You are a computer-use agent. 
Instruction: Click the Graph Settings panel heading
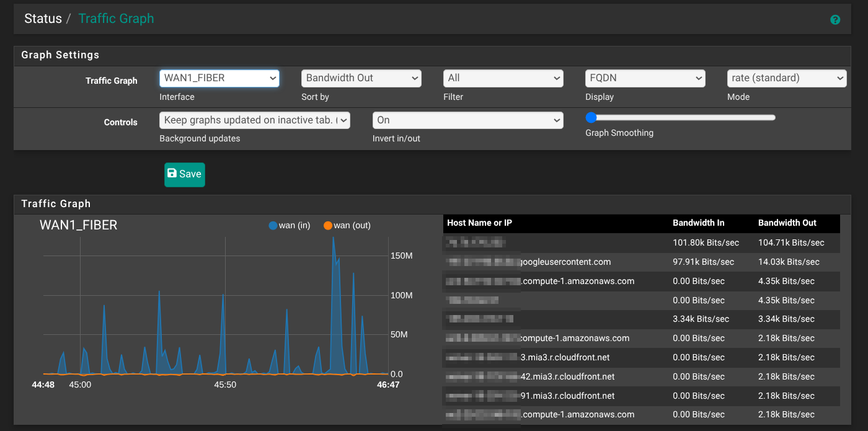point(60,55)
